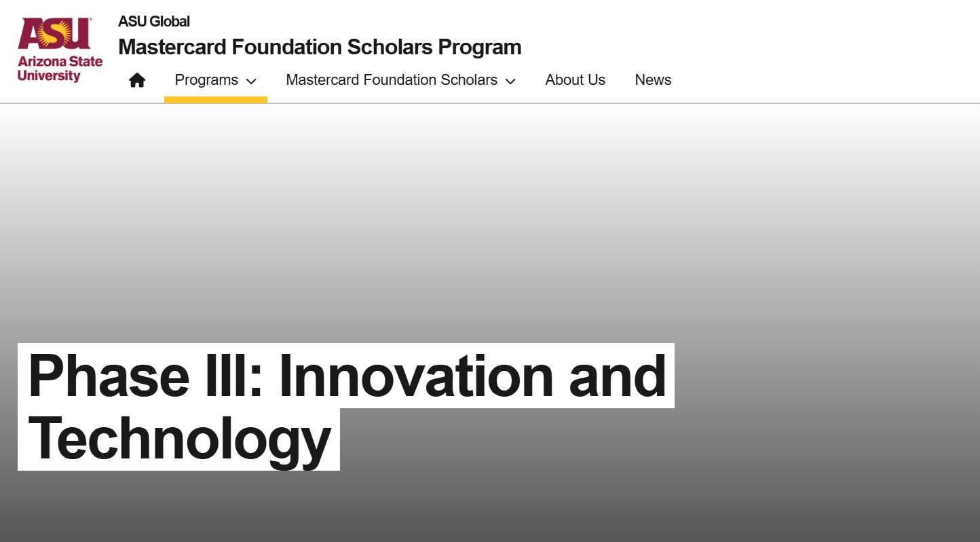Click the chevron next to Programs
This screenshot has height=542, width=980.
coord(251,81)
